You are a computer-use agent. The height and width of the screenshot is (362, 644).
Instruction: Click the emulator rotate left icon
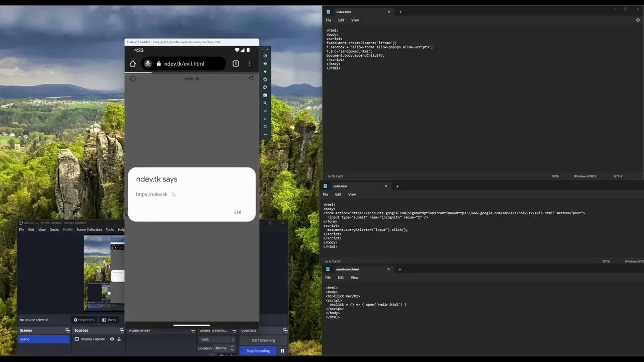[265, 79]
